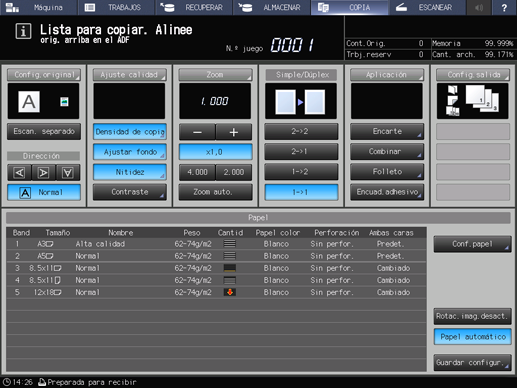Viewport: 517px width, 388px height.
Task: Click tray 5 empty paper red arrow icon
Action: click(230, 292)
